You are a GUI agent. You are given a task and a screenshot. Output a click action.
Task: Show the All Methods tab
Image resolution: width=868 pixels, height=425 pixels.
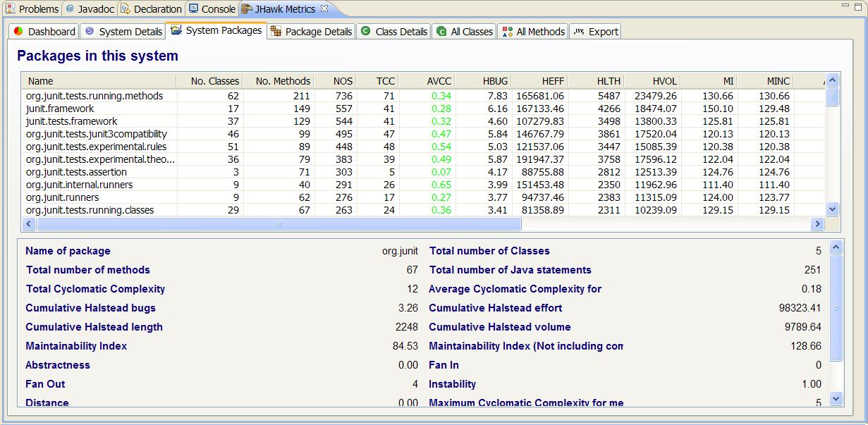tap(533, 32)
